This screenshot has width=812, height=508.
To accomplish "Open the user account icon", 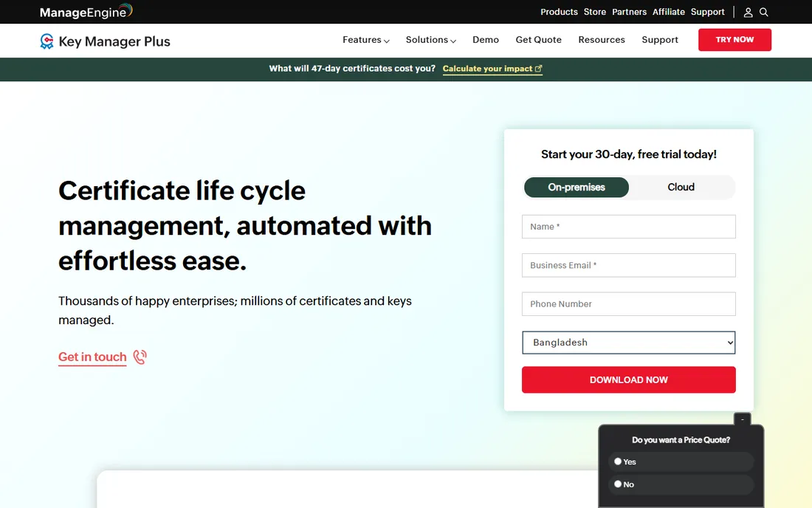I will 748,12.
